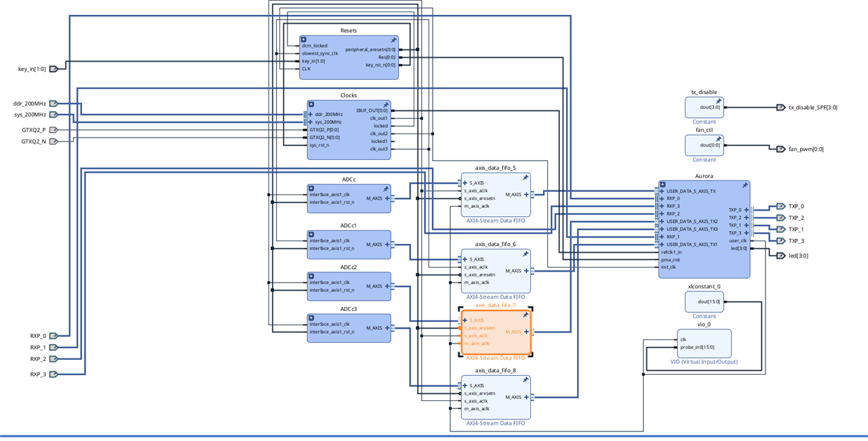Click the pin icon on the tx_disable constant

[x=718, y=102]
